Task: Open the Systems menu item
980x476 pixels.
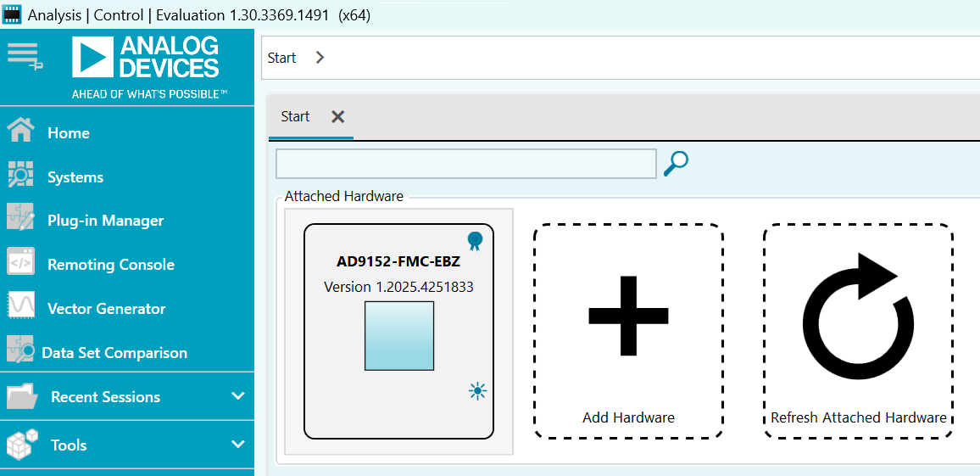Action: click(x=75, y=177)
